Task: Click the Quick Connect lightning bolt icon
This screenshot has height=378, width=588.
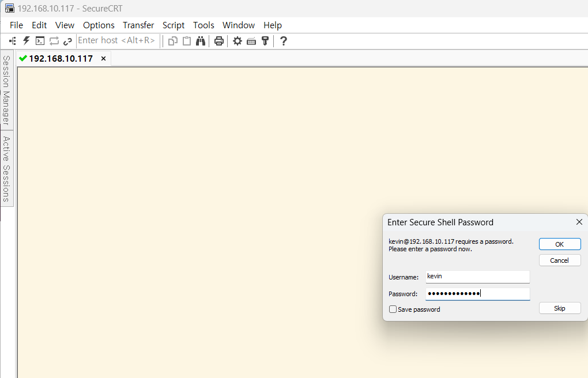Action: tap(27, 40)
